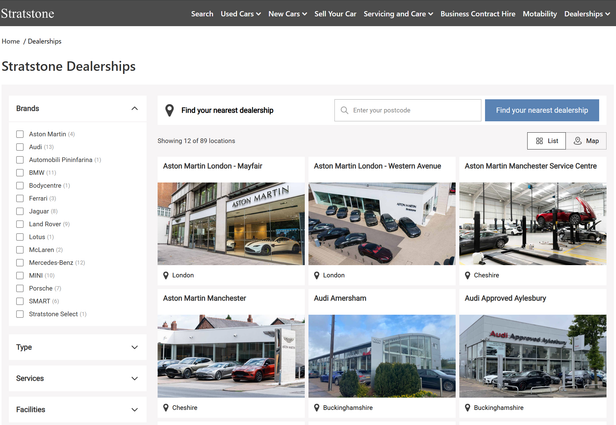Open Audi Approved Aylesbury title link
Viewport: 616px width, 425px height.
[505, 298]
